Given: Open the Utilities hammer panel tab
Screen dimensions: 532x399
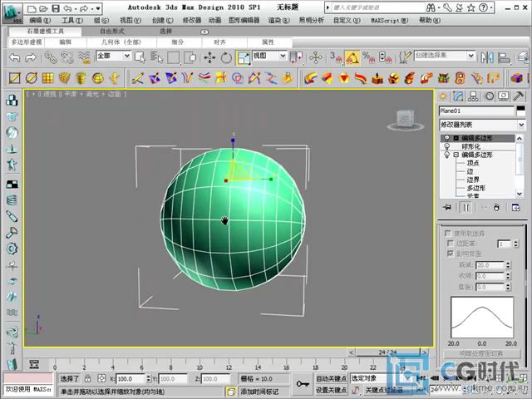Looking at the screenshot, I should pos(518,96).
